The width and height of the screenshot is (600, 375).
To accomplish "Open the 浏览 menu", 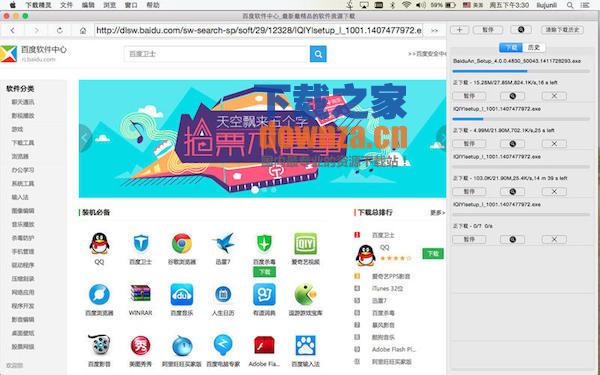I will pos(109,5).
